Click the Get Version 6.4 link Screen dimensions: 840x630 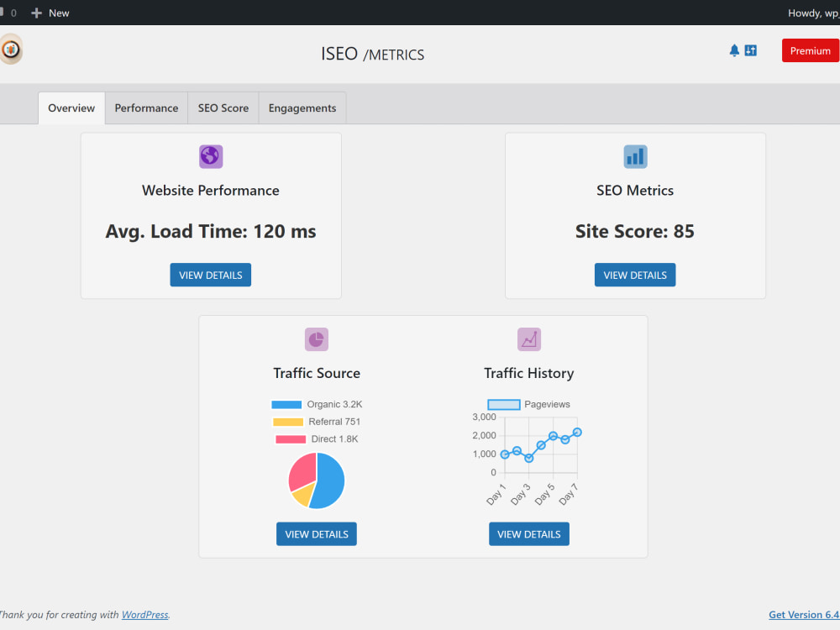[804, 615]
